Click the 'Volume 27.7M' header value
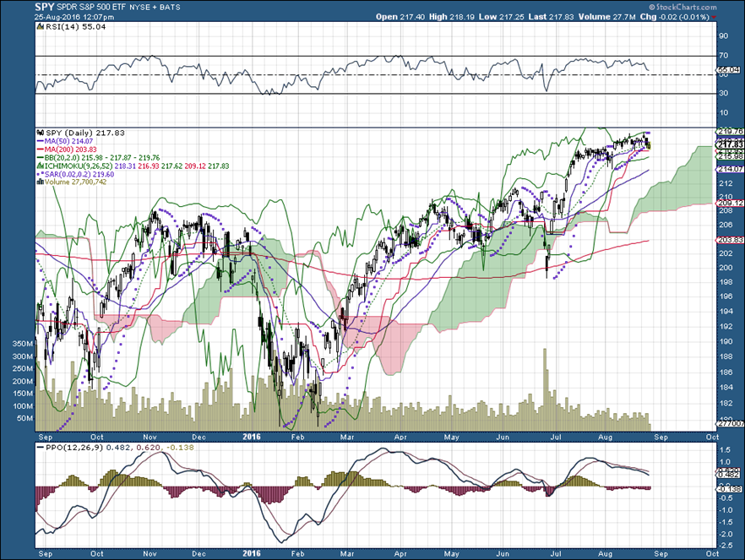 pyautogui.click(x=607, y=17)
